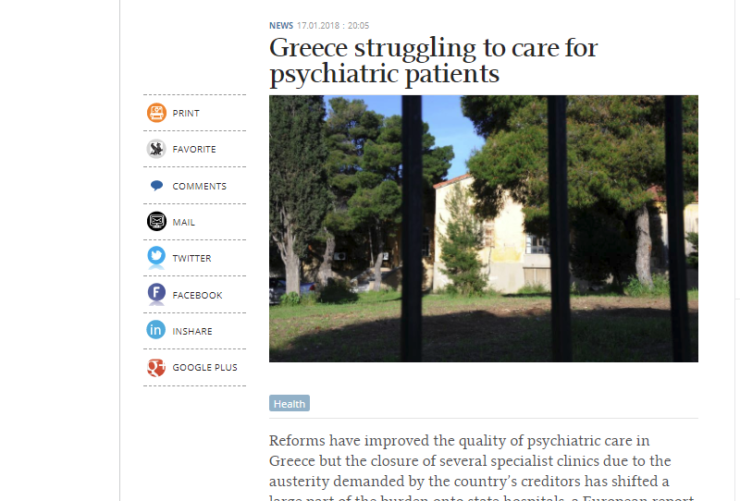The height and width of the screenshot is (501, 740).
Task: Click the orange Print icon
Action: [156, 113]
